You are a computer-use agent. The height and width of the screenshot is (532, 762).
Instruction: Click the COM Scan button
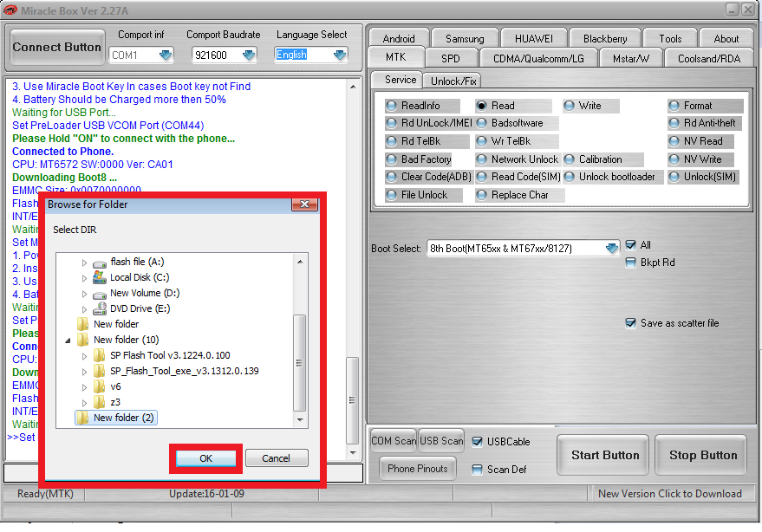[x=394, y=441]
